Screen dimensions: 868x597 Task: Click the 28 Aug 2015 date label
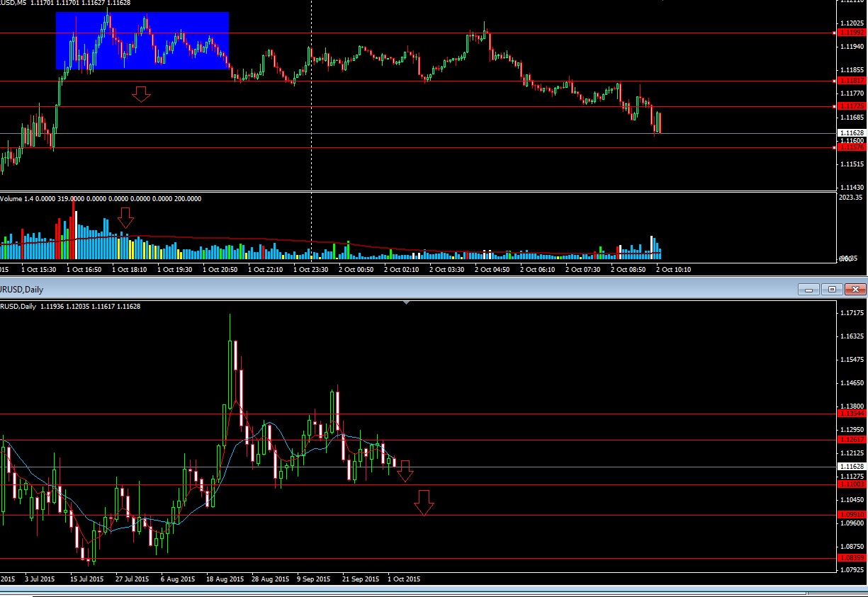coord(269,579)
